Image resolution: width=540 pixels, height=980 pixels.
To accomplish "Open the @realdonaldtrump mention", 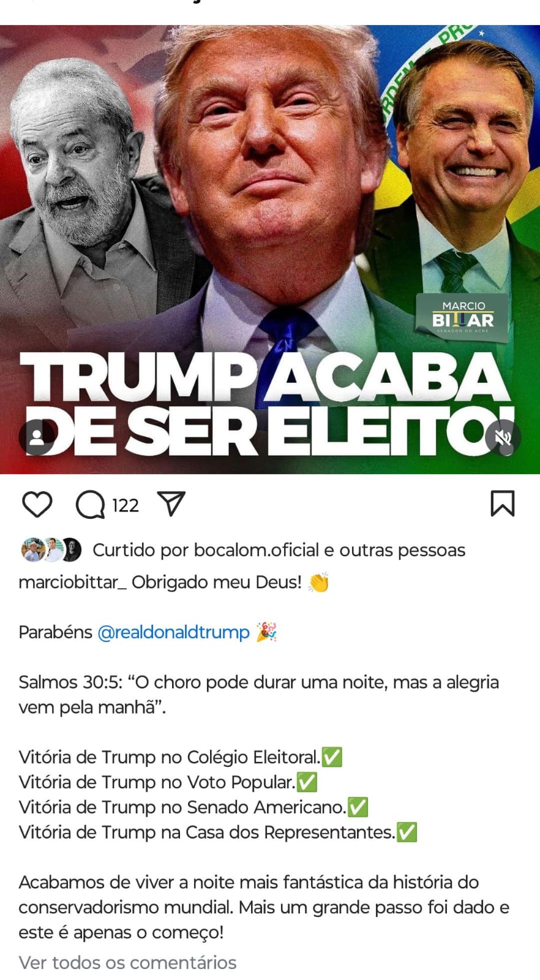I will click(174, 632).
